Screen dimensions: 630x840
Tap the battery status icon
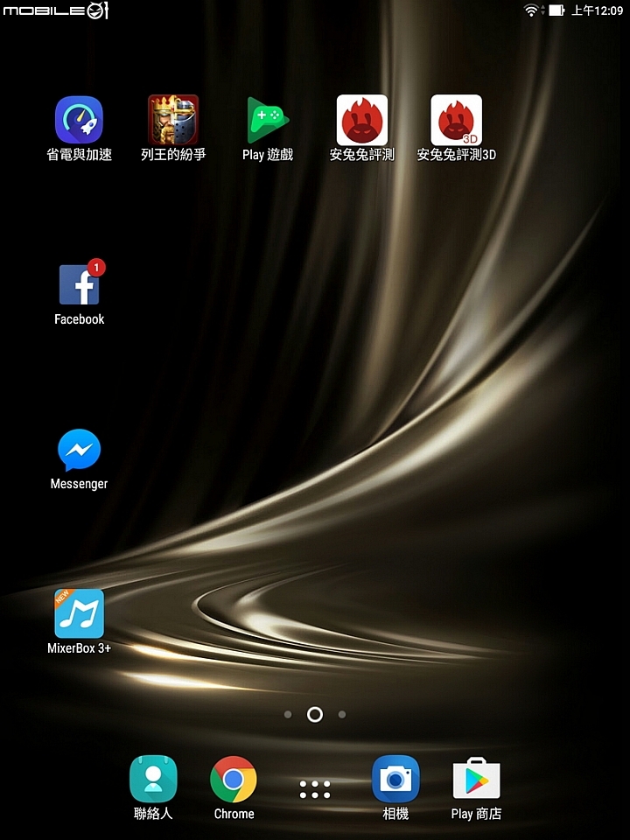pos(556,10)
